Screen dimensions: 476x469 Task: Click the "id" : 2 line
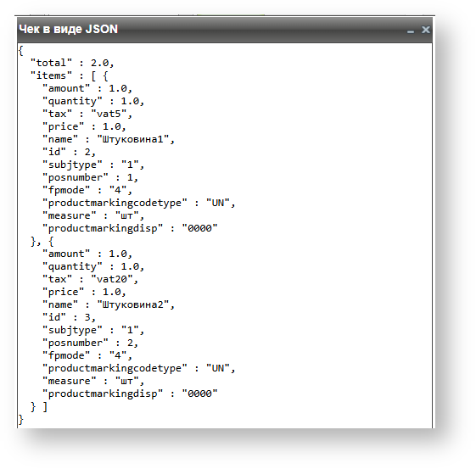click(69, 152)
